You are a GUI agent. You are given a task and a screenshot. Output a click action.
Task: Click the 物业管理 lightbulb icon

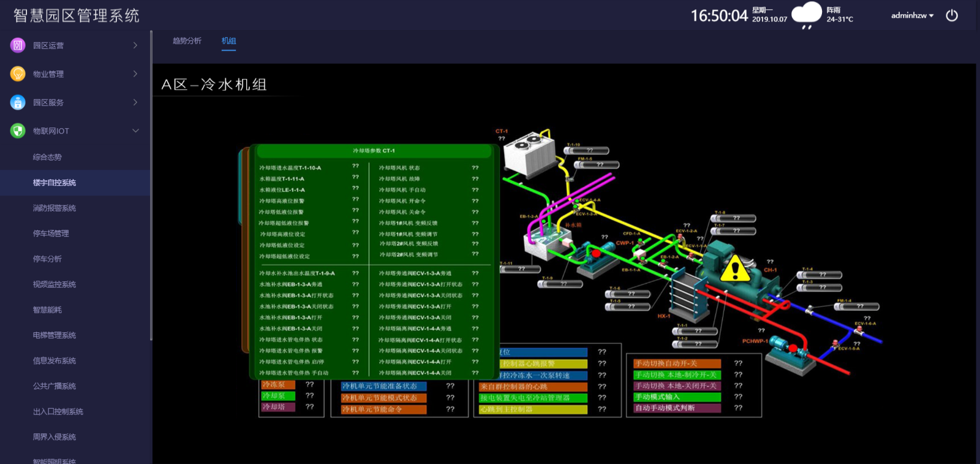(x=18, y=74)
